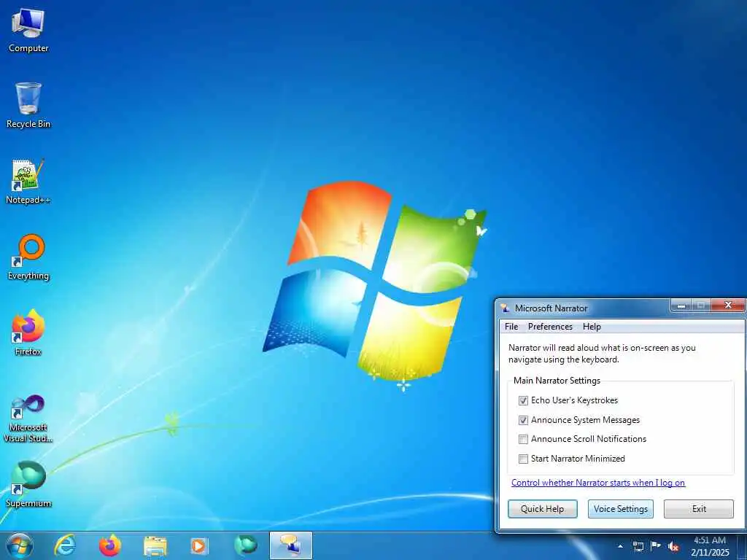Enable Start Narrator Minimized
This screenshot has height=560, width=747.
pyautogui.click(x=523, y=459)
